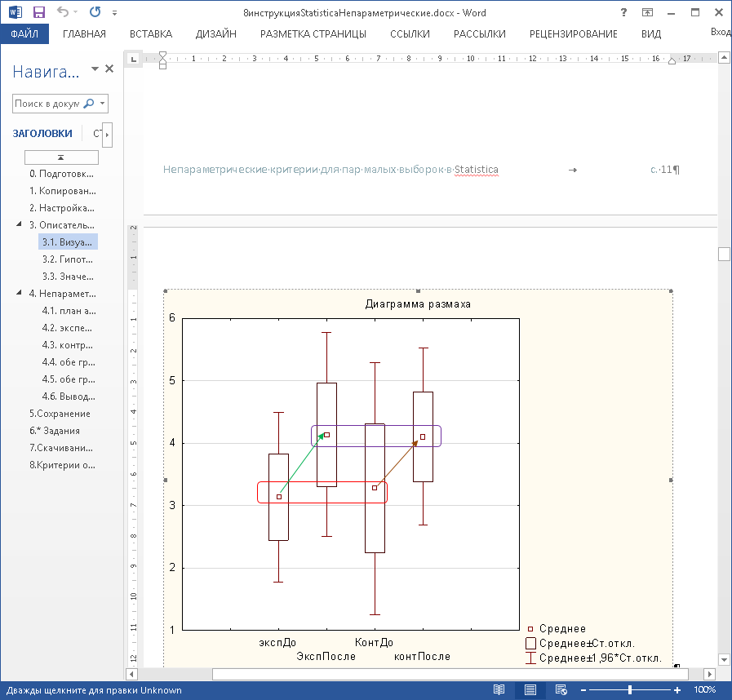Jump to beginning of headings button

61,157
